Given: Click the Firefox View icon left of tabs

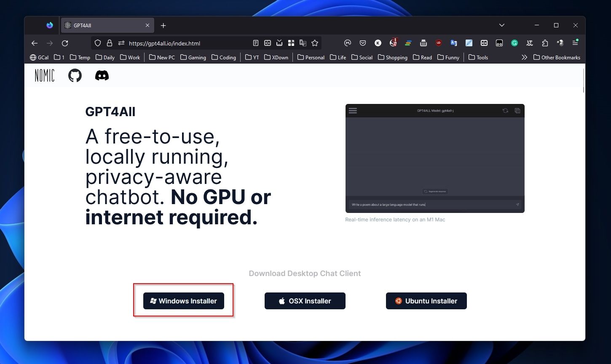Looking at the screenshot, I should tap(50, 25).
